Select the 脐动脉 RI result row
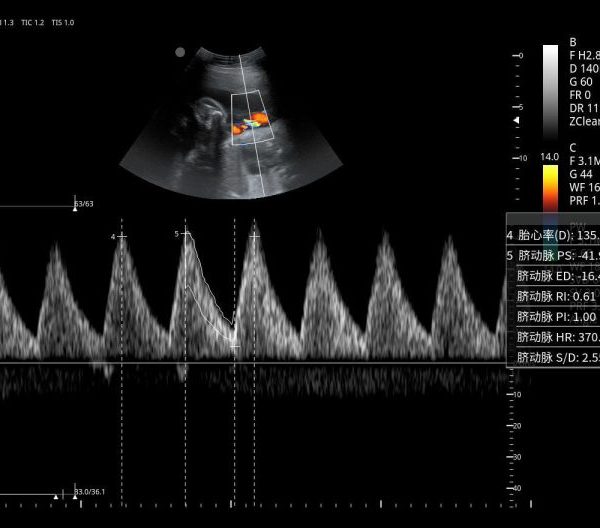 coord(553,296)
